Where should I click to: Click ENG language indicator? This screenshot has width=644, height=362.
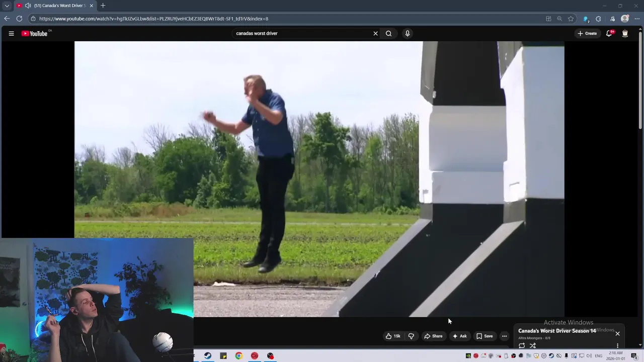(x=599, y=356)
